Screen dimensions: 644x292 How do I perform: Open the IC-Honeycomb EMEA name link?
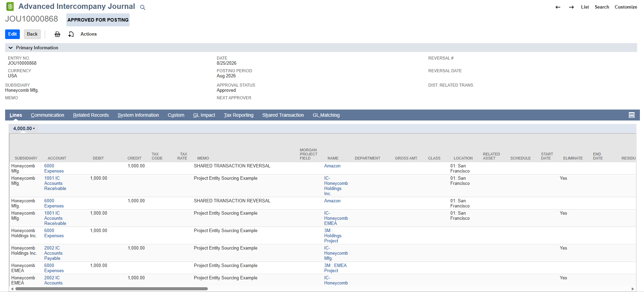pyautogui.click(x=336, y=218)
